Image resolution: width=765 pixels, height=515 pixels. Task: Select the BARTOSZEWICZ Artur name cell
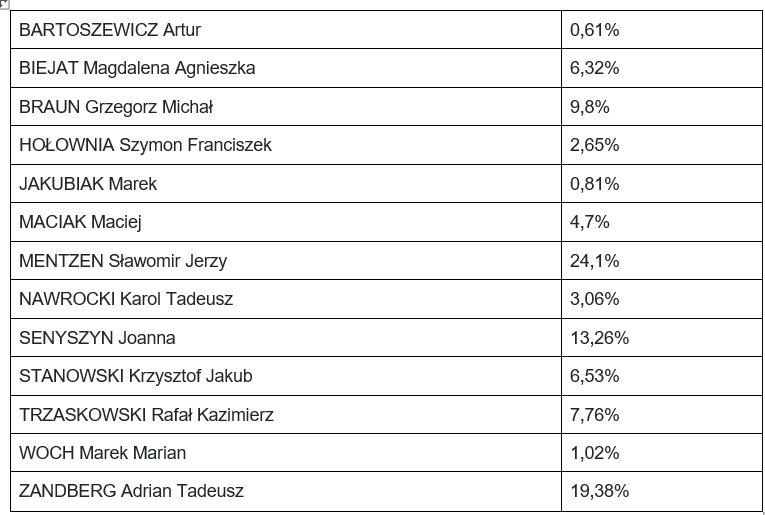pos(286,30)
